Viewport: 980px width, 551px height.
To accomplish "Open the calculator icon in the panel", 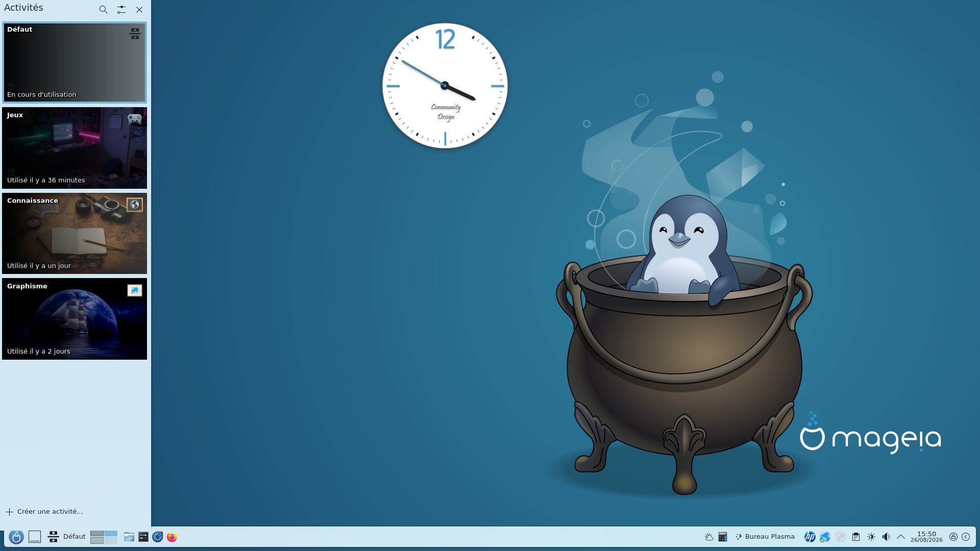I will point(723,537).
